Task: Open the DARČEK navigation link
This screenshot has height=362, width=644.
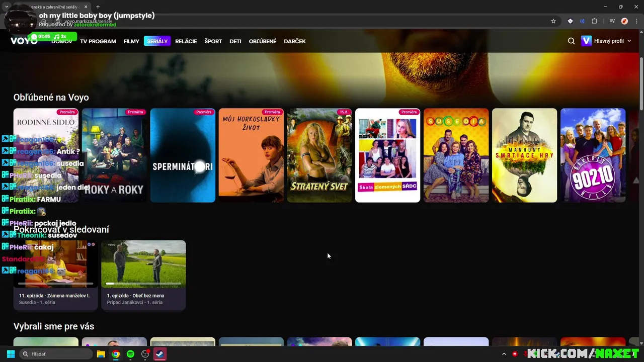Action: click(x=295, y=41)
